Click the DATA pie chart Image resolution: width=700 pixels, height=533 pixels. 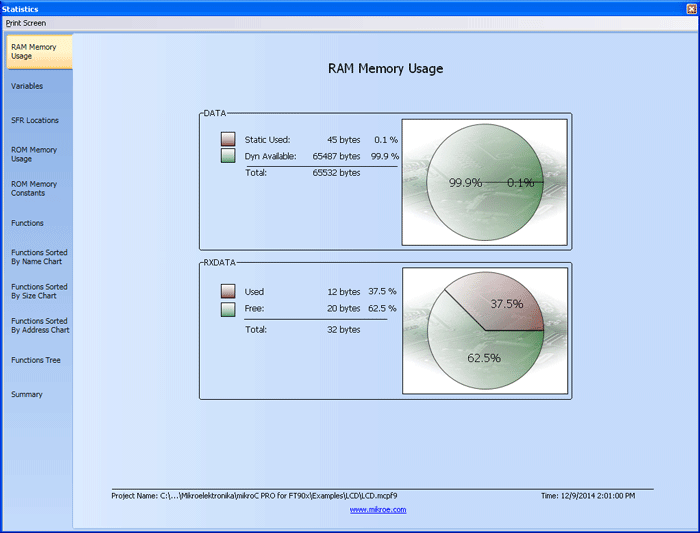click(485, 182)
